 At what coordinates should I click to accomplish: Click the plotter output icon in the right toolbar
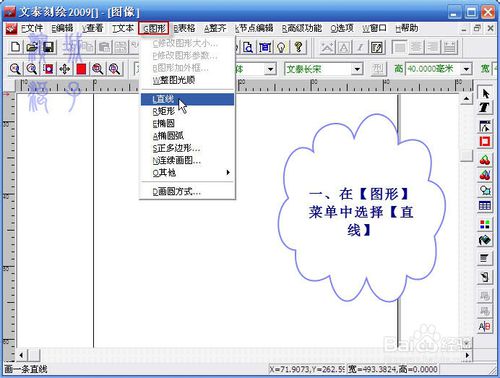pos(485,277)
